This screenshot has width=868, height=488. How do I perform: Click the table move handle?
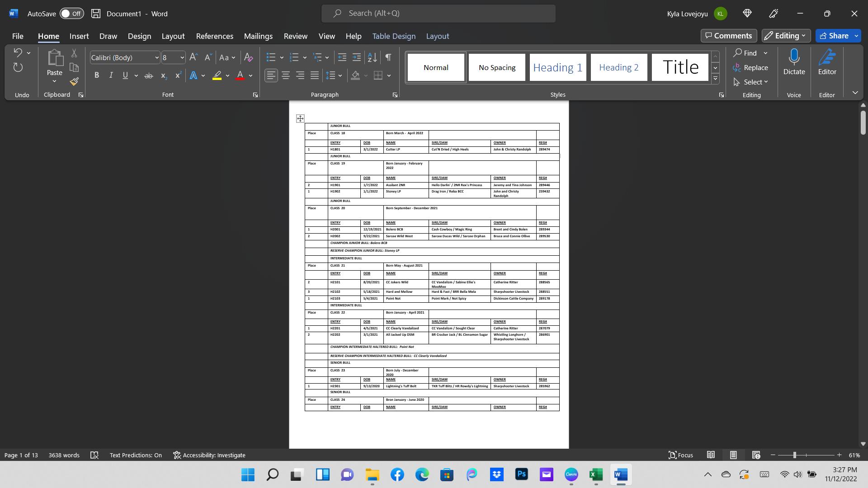[x=300, y=118]
